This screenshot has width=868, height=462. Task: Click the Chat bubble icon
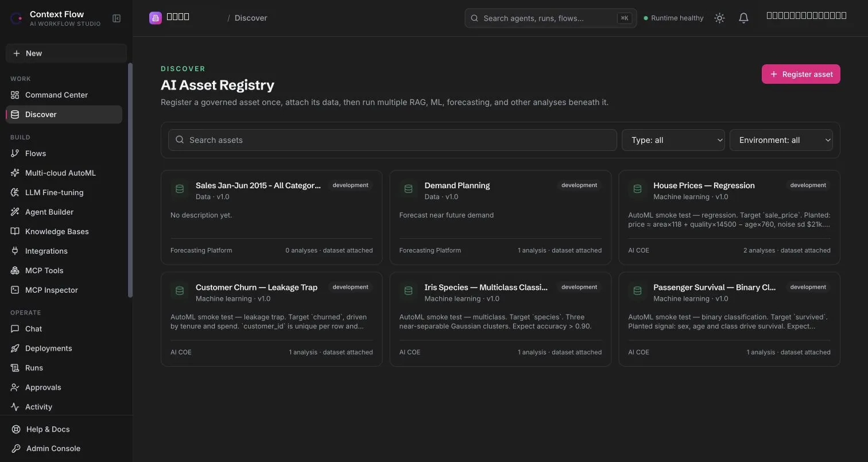click(15, 329)
